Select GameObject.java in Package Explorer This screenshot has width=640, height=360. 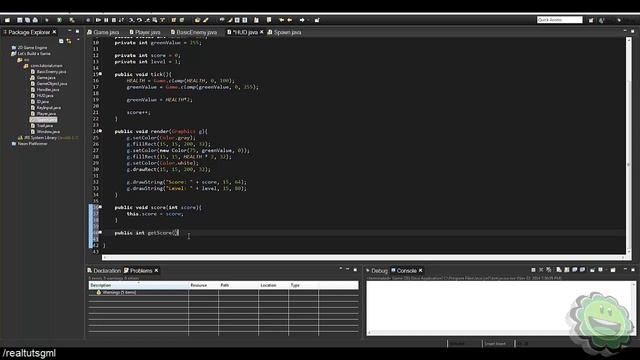pos(49,84)
